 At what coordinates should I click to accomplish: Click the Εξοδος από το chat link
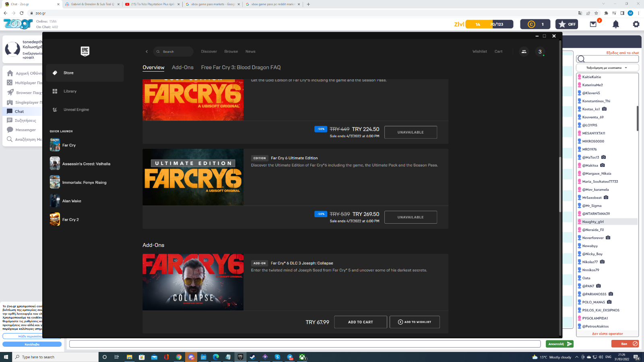[x=622, y=53]
